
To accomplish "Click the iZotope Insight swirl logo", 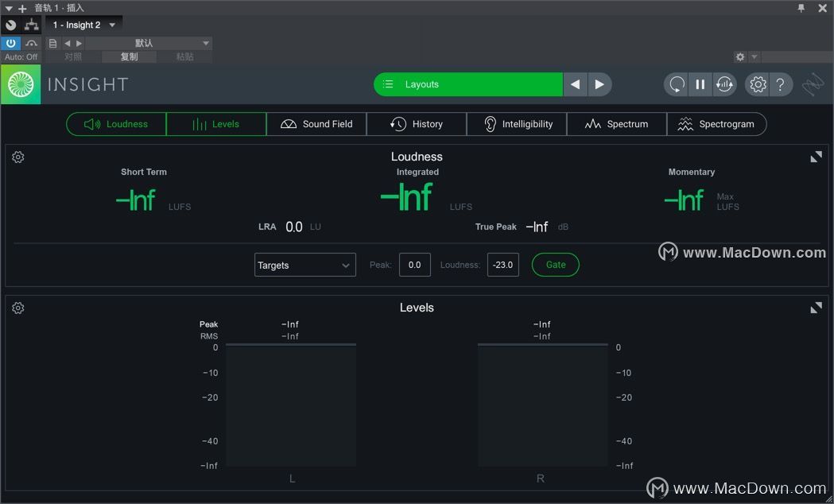I will 21,84.
